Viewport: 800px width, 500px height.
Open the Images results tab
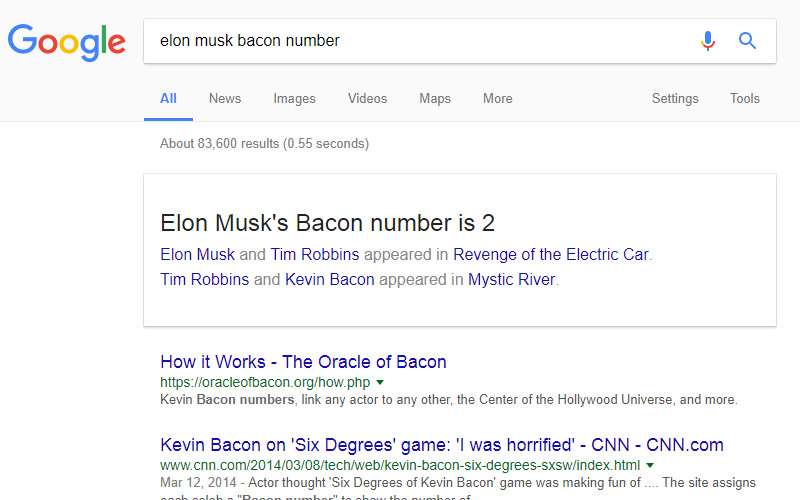tap(294, 98)
